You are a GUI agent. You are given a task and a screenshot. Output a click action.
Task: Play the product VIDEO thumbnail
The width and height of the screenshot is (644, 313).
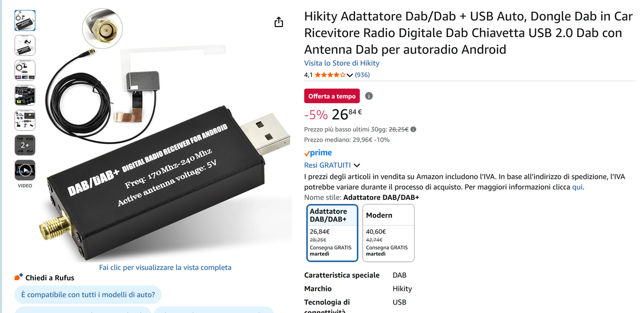[25, 170]
